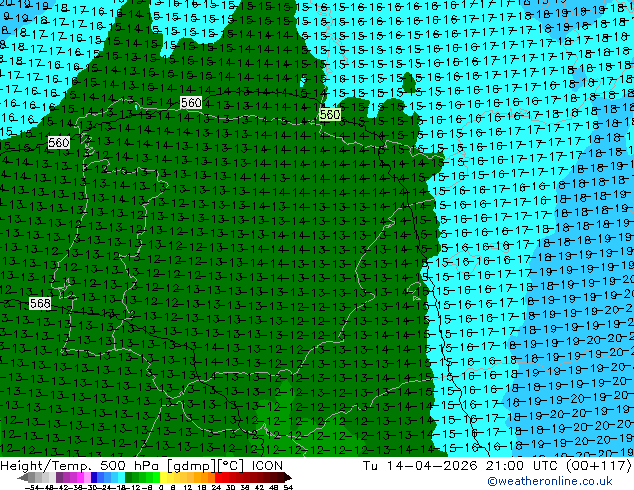The image size is (634, 490).
Task: Click the 560 contour label near the left edge
Action: point(59,143)
